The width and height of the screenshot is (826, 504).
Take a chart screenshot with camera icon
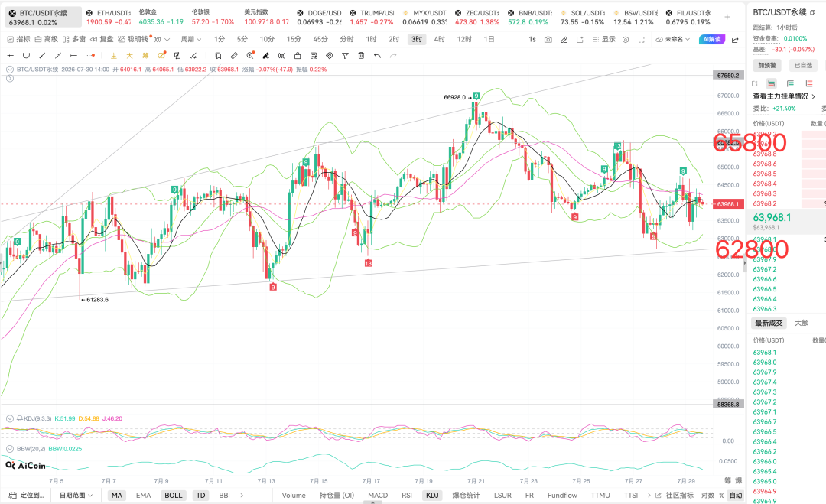point(548,40)
